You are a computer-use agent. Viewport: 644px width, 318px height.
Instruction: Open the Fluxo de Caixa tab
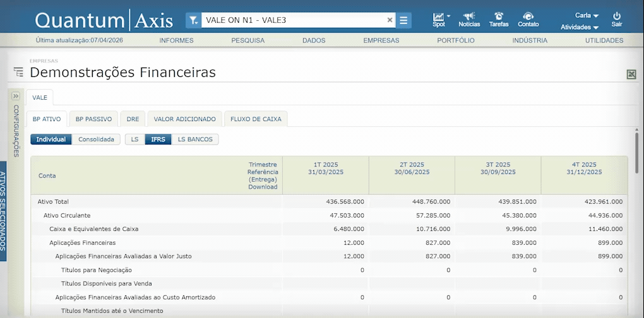[x=256, y=119]
